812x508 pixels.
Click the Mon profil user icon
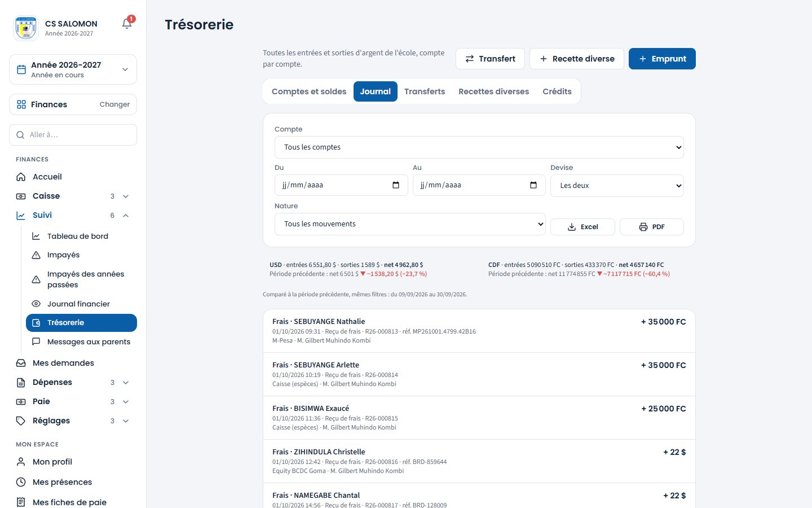click(x=21, y=462)
